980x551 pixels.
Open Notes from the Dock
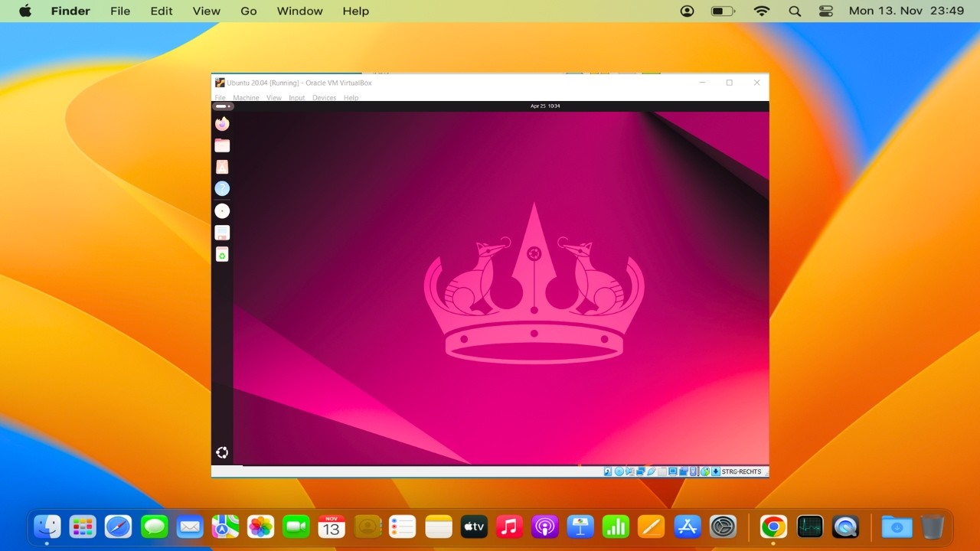click(x=439, y=527)
